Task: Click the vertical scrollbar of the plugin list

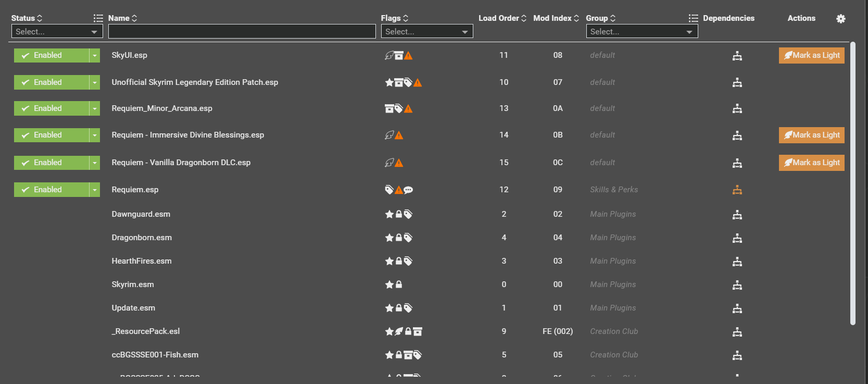Action: [x=853, y=183]
